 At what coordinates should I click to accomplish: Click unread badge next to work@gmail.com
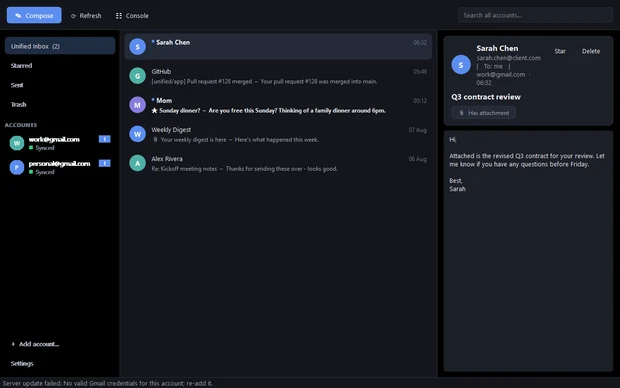tap(104, 139)
